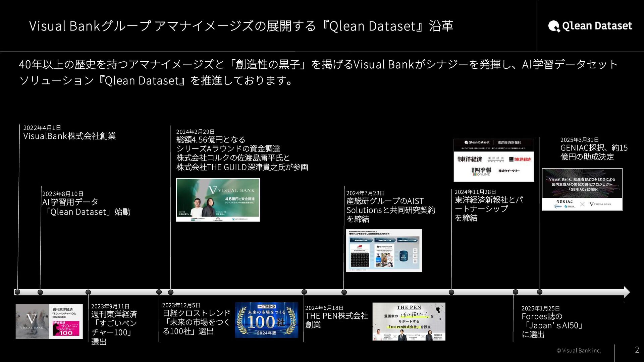Click the text 「Qlean Dataset」始動

point(87,212)
